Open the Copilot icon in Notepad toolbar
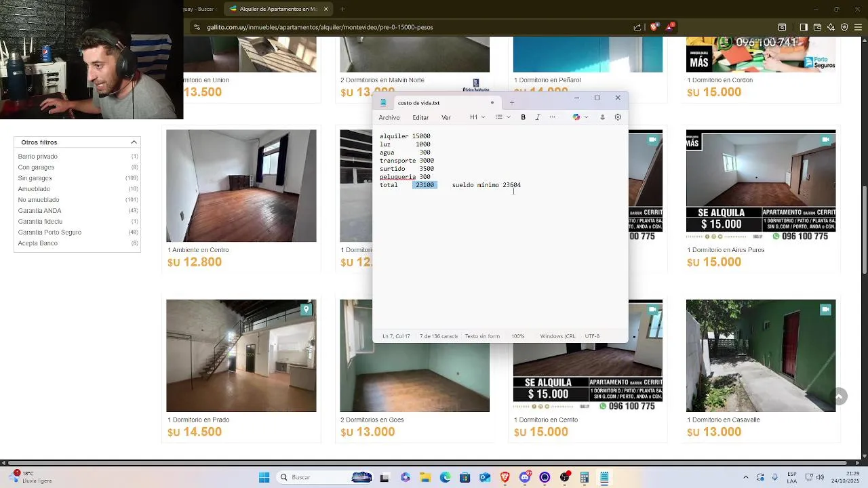Image resolution: width=868 pixels, height=488 pixels. [x=576, y=117]
